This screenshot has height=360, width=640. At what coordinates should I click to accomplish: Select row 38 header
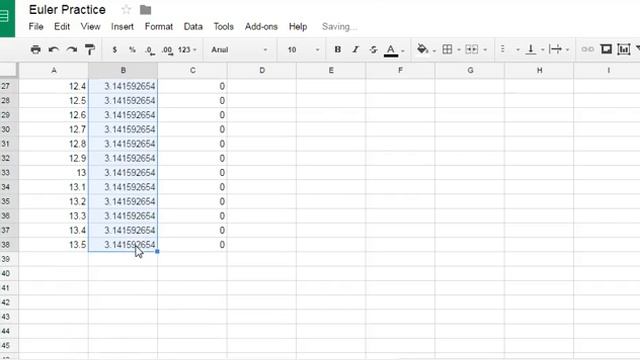pyautogui.click(x=9, y=244)
